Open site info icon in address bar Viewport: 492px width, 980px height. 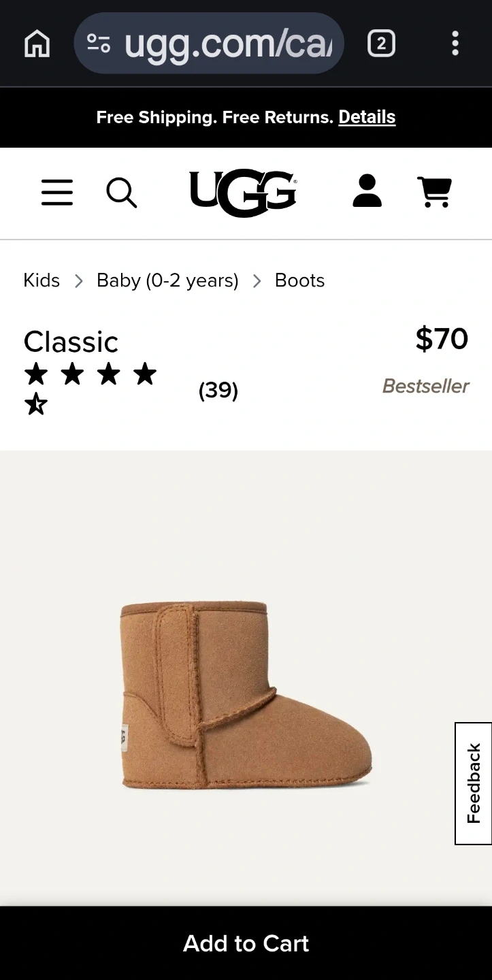(99, 44)
